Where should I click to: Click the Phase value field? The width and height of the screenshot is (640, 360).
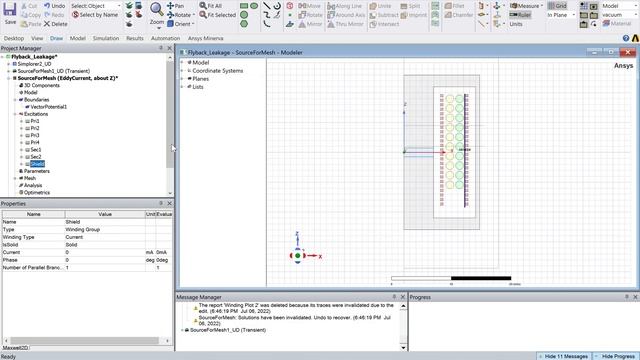[105, 260]
